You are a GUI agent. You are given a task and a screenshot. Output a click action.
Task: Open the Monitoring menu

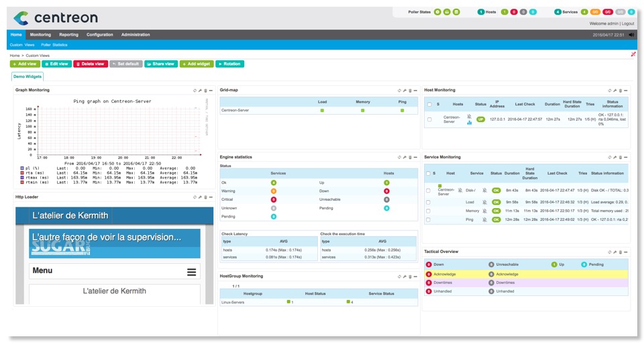pyautogui.click(x=40, y=34)
